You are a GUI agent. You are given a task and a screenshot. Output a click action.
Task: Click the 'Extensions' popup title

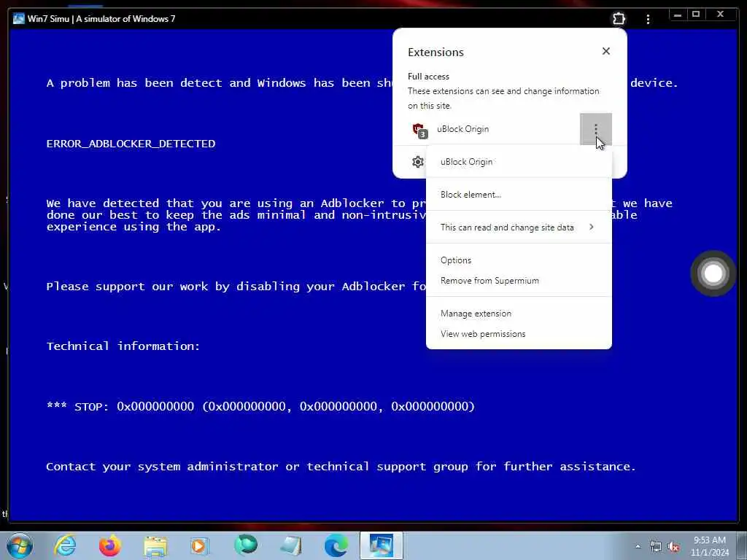pos(436,52)
